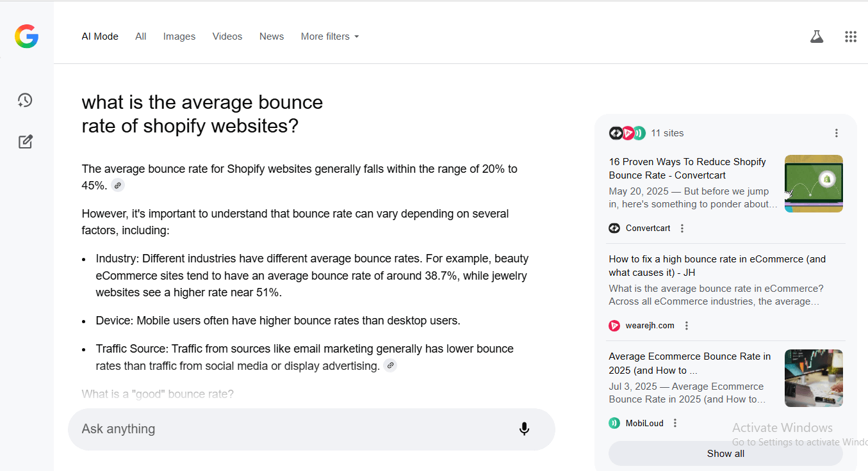This screenshot has width=868, height=471.
Task: Open the Convertcart Shopify bounce rate article
Action: tap(687, 168)
